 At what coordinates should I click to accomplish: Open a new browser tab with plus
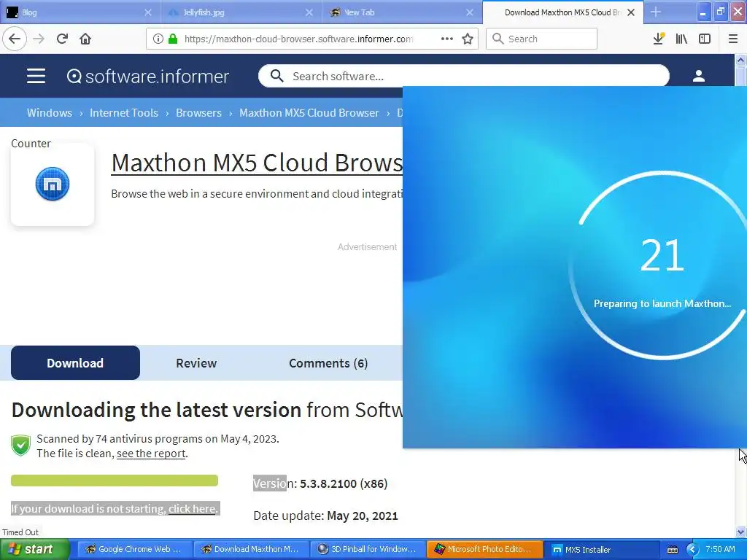pyautogui.click(x=656, y=12)
